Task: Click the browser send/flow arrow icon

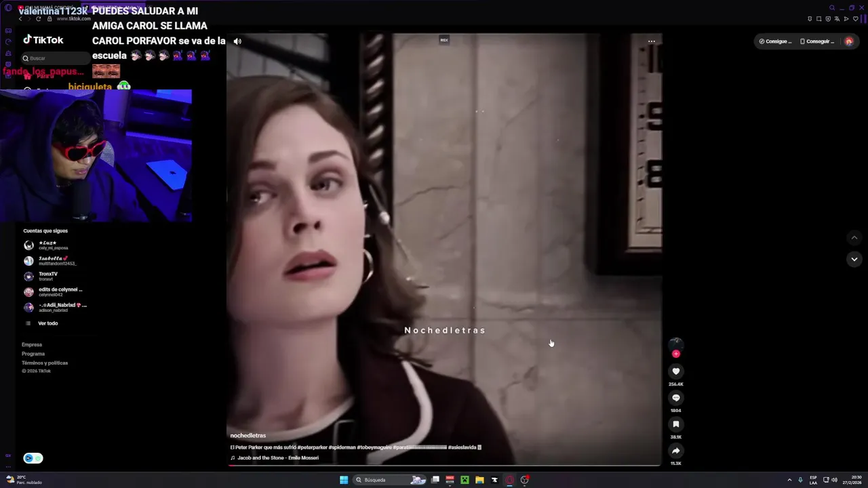Action: tap(846, 18)
